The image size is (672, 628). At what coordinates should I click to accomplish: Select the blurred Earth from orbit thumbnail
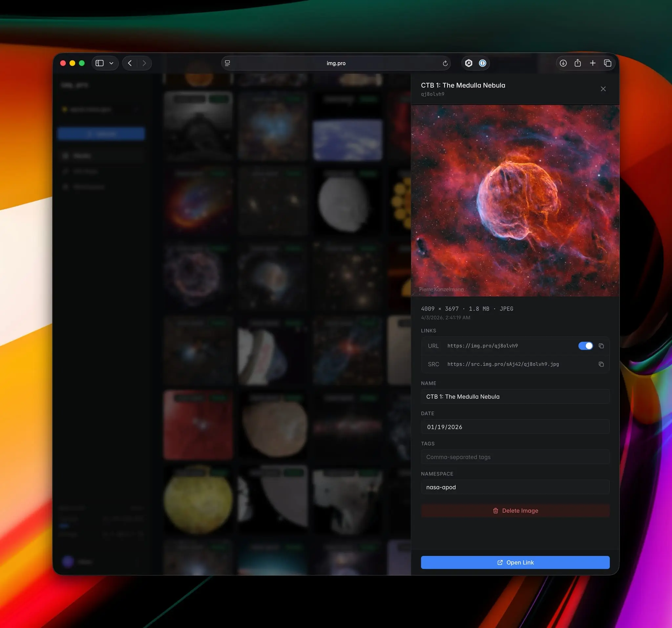coord(347,126)
